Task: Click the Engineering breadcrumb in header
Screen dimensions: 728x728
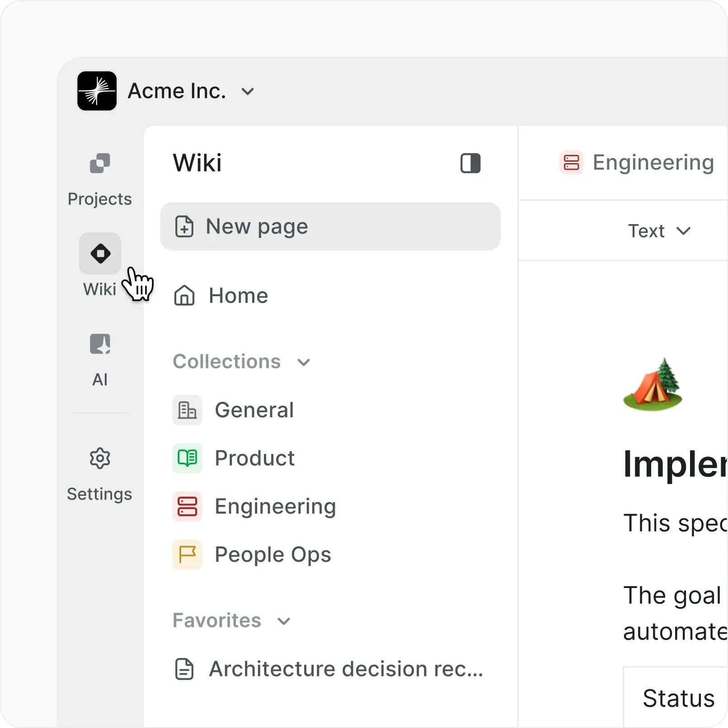Action: (653, 163)
